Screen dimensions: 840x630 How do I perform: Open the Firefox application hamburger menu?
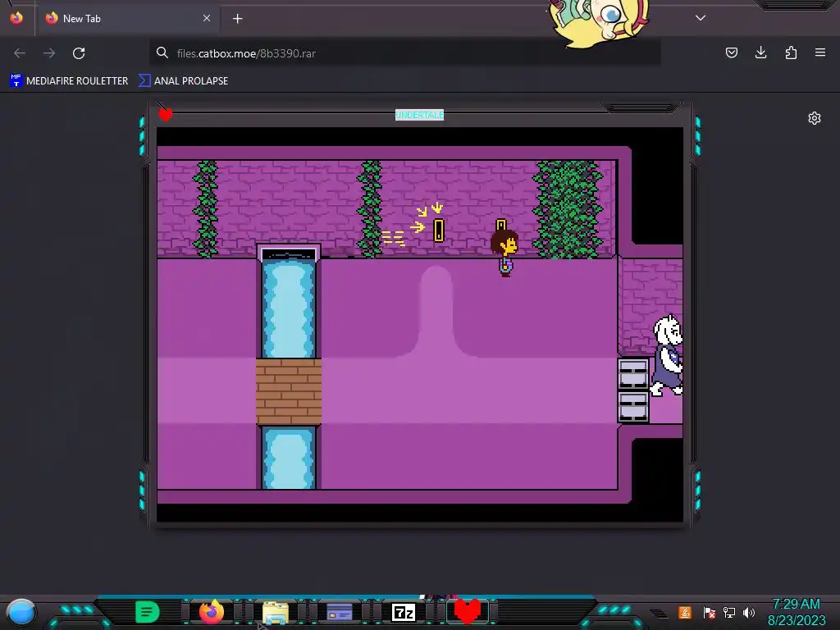pos(820,52)
